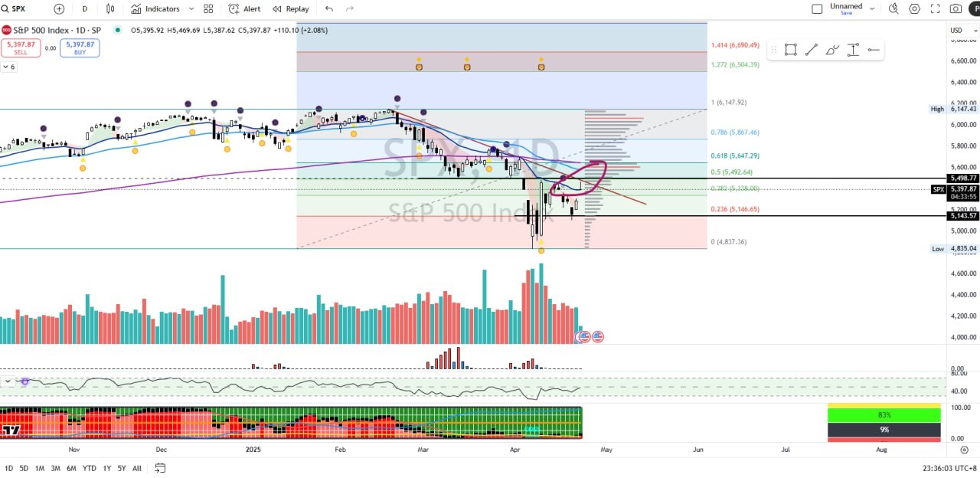
Task: Redo the last undone action
Action: 350,8
